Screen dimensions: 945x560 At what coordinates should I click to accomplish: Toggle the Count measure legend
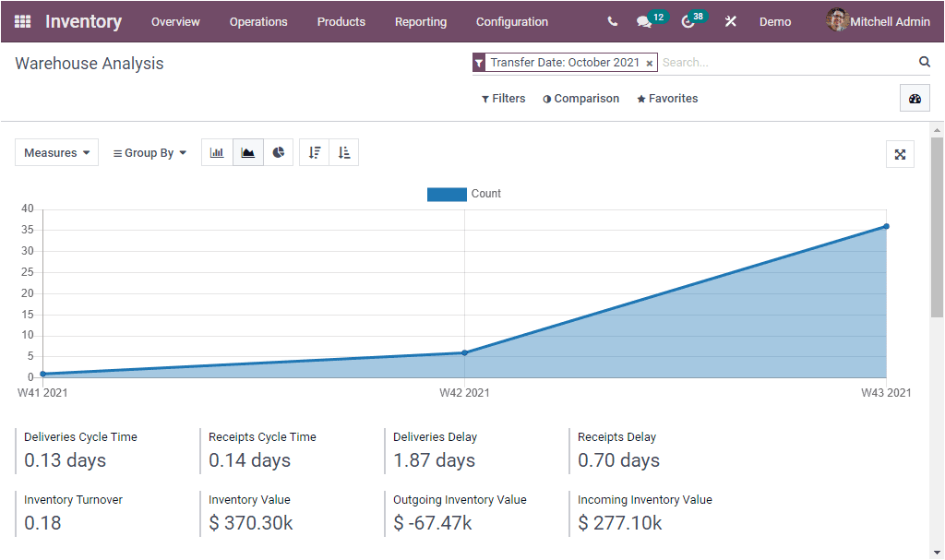click(464, 194)
